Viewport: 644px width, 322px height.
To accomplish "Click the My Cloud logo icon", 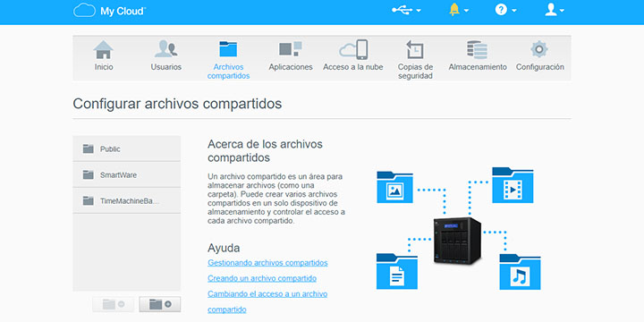I will pyautogui.click(x=84, y=10).
